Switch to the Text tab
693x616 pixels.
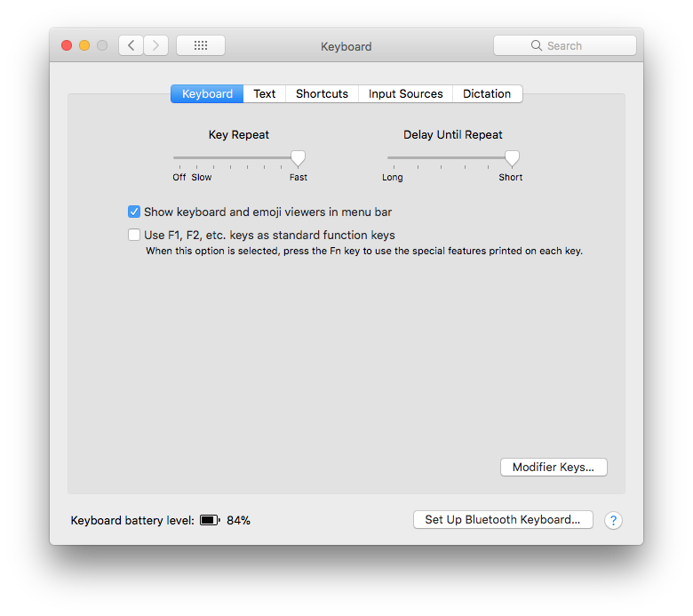264,93
